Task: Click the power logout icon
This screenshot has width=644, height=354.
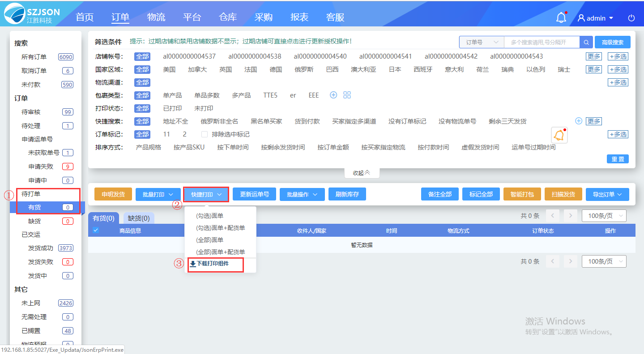Action: tap(631, 18)
